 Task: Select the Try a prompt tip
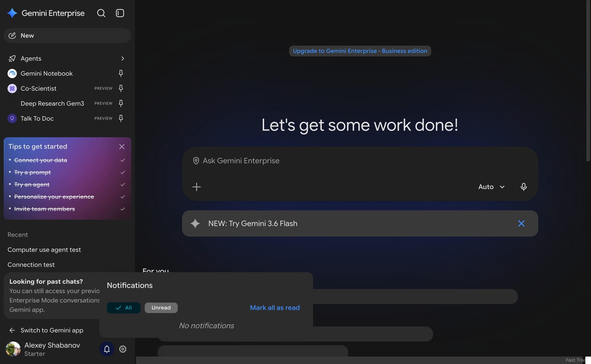(x=33, y=172)
